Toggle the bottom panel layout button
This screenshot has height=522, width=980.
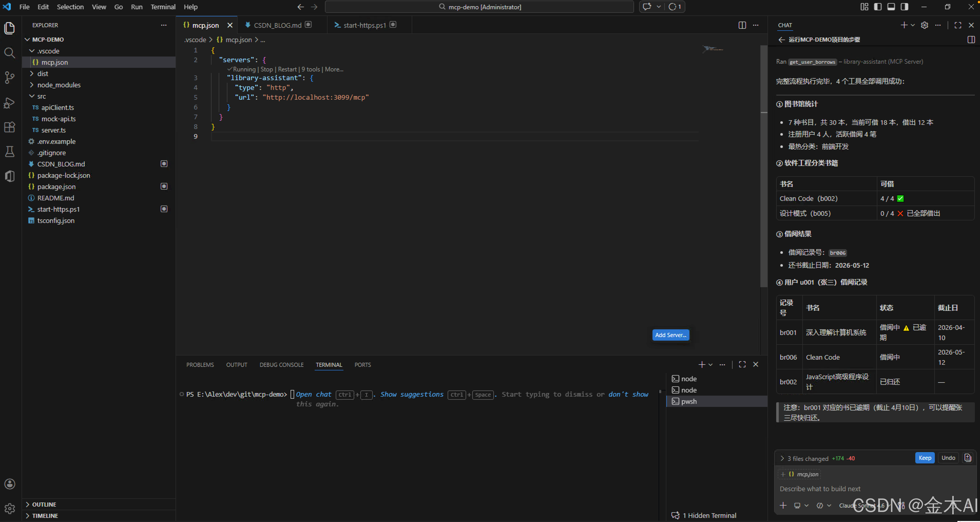coord(891,7)
